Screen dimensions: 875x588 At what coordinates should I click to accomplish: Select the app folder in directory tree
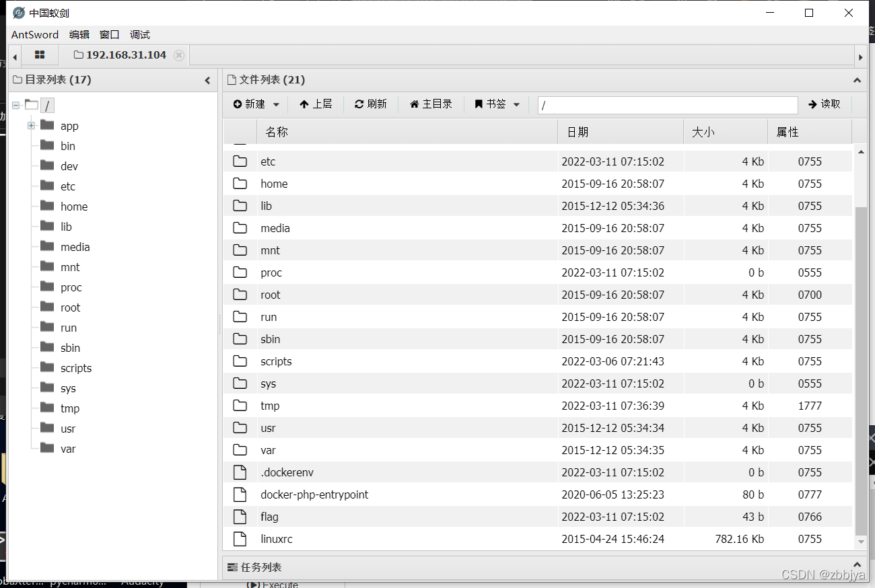tap(69, 126)
